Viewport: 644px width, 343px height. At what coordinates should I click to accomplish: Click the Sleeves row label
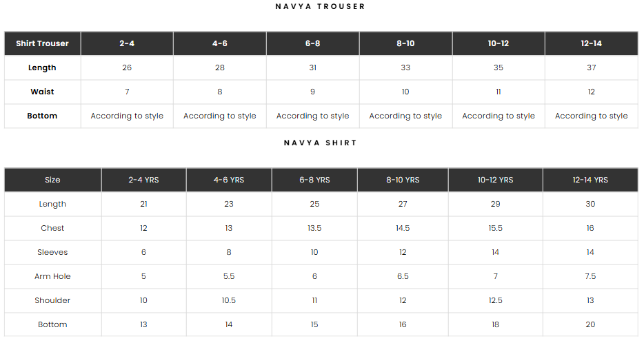pos(52,252)
